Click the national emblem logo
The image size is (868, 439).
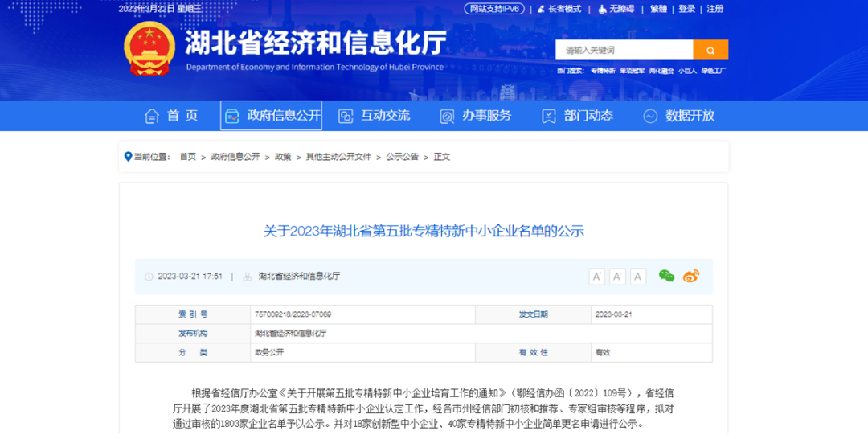coord(149,48)
